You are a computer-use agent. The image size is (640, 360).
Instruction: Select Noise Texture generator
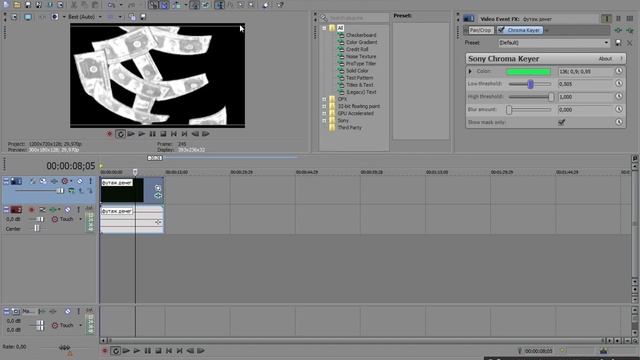tap(361, 56)
